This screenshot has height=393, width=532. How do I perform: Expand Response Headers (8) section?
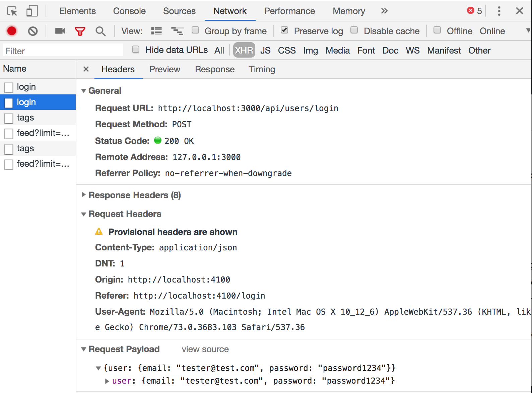(x=84, y=195)
